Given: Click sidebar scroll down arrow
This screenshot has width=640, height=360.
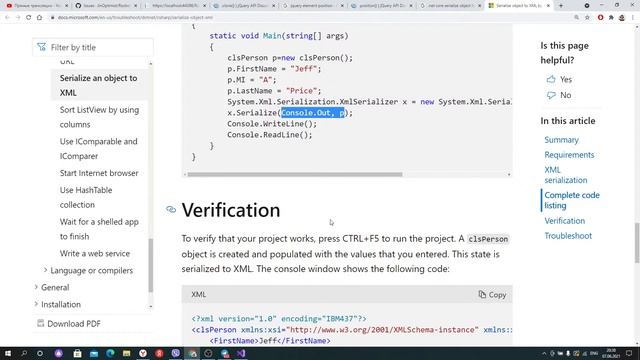Looking at the screenshot, I should (151, 306).
